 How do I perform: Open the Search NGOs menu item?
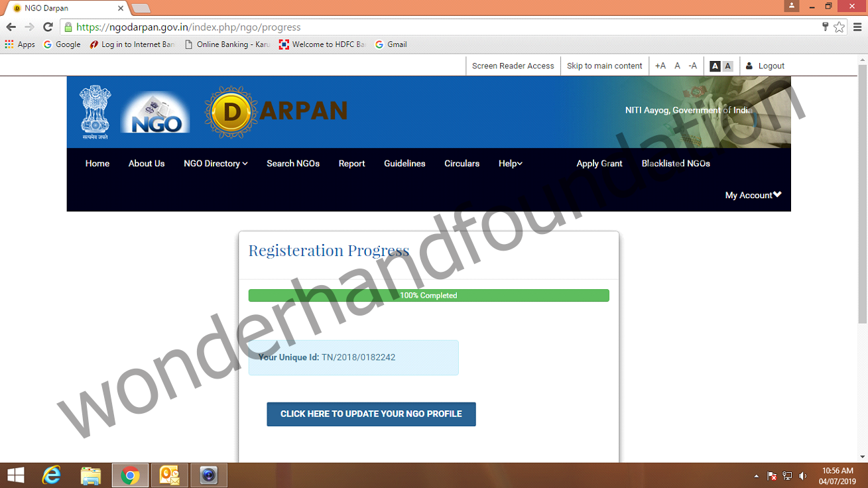click(293, 164)
